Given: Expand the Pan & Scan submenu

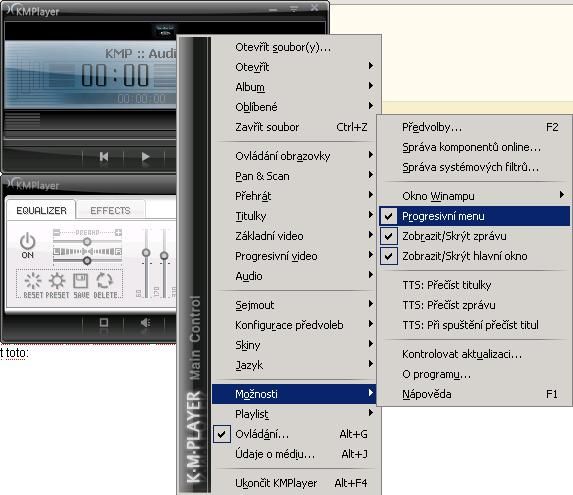Looking at the screenshot, I should coord(295,176).
